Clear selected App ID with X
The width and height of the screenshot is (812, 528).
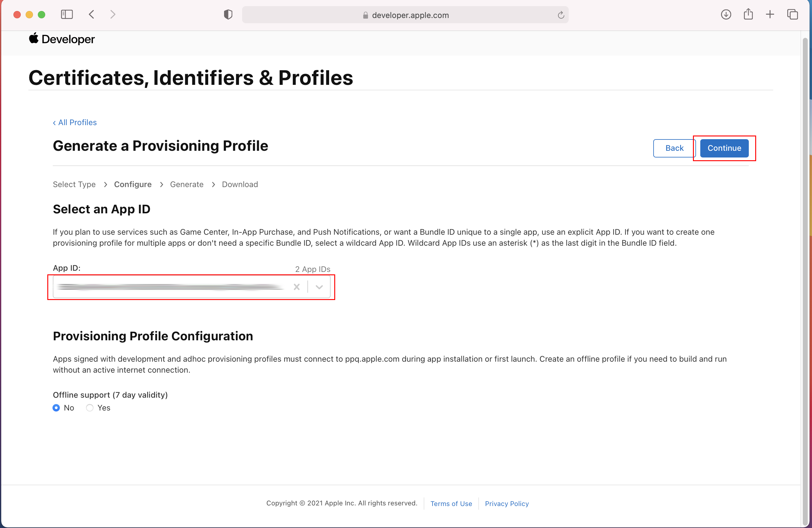[x=296, y=287]
